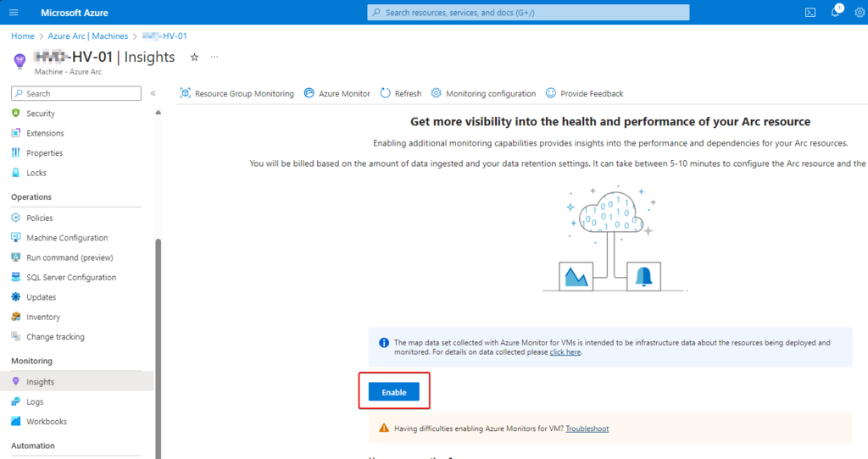Click the Workbooks chart icon
868x459 pixels.
15,422
